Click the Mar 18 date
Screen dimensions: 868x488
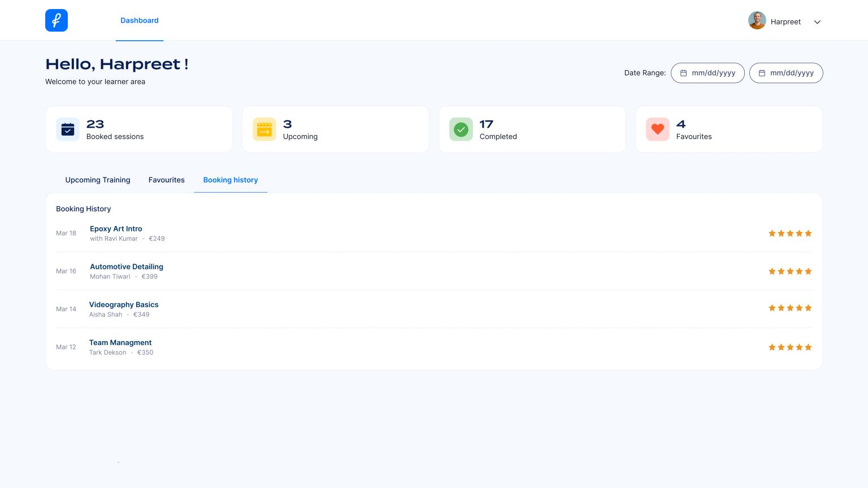tap(66, 233)
